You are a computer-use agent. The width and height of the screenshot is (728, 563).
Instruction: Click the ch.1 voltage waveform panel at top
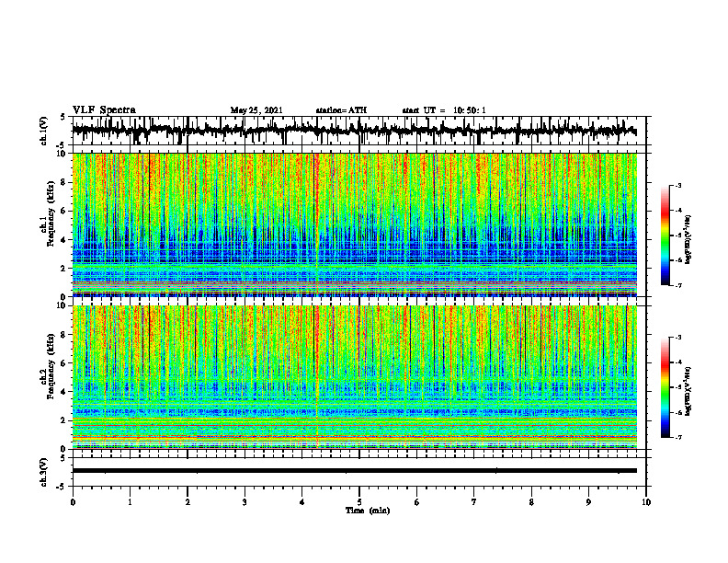[358, 131]
